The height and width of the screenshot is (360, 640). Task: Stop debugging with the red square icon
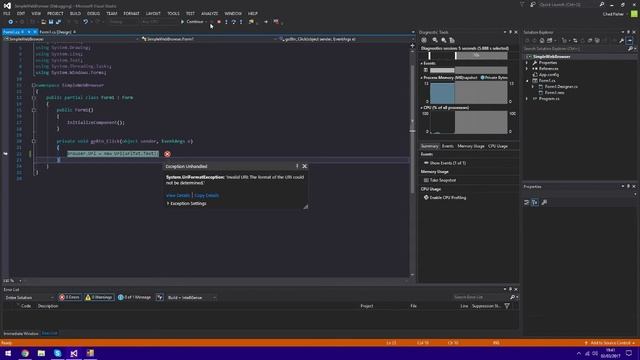219,22
